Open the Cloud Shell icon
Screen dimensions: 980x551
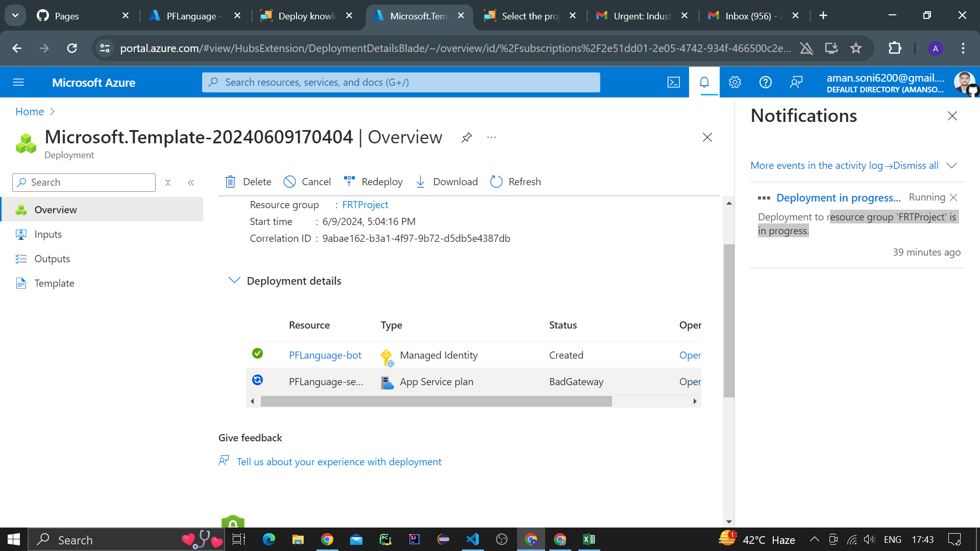coord(674,82)
